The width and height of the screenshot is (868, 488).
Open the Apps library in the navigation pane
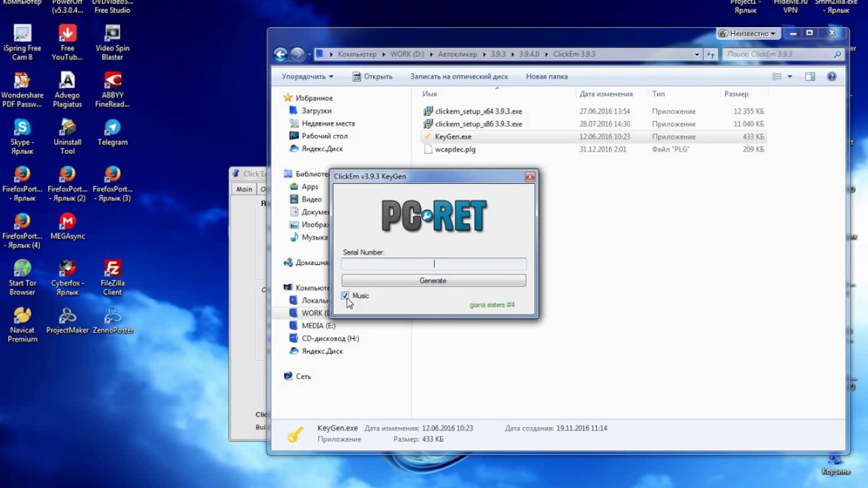309,187
